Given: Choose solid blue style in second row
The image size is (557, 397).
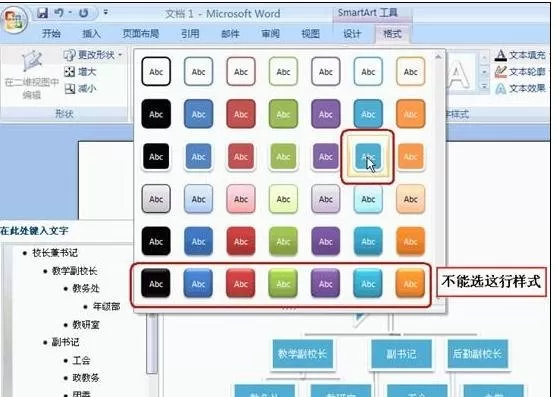Looking at the screenshot, I should (198, 114).
